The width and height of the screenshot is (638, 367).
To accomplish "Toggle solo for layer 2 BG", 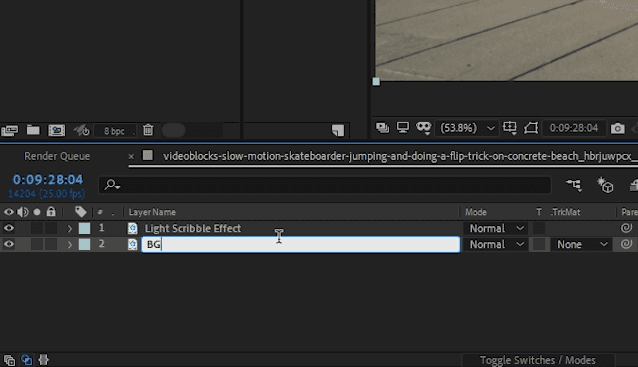I will [37, 244].
